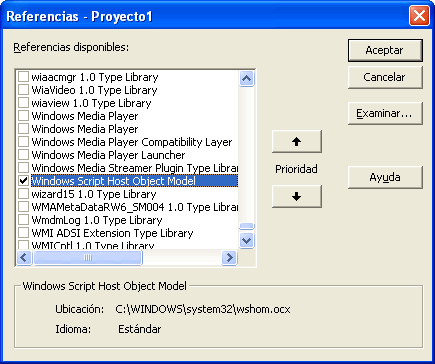Click the horizontal scrollbar thumb
This screenshot has height=364, width=435.
pyautogui.click(x=88, y=257)
